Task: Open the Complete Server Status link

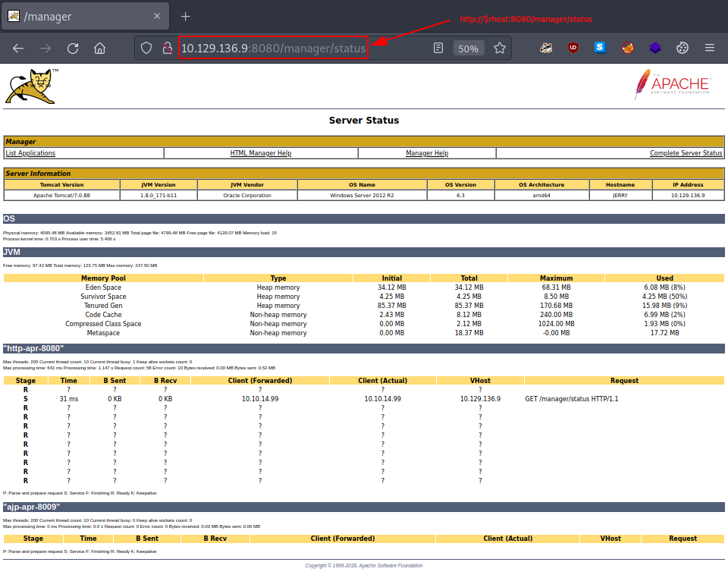Action: click(x=686, y=153)
